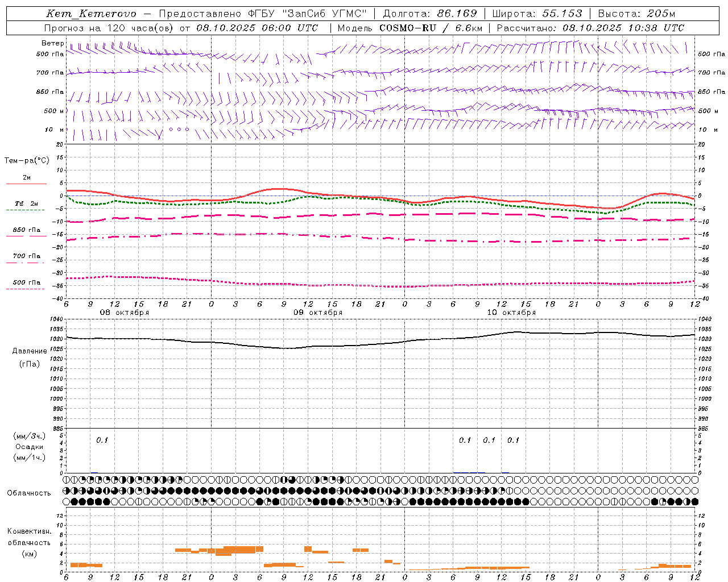Select the text ФГБУ "ЗапСиб УГМС"
The height and width of the screenshot is (582, 728).
point(308,14)
